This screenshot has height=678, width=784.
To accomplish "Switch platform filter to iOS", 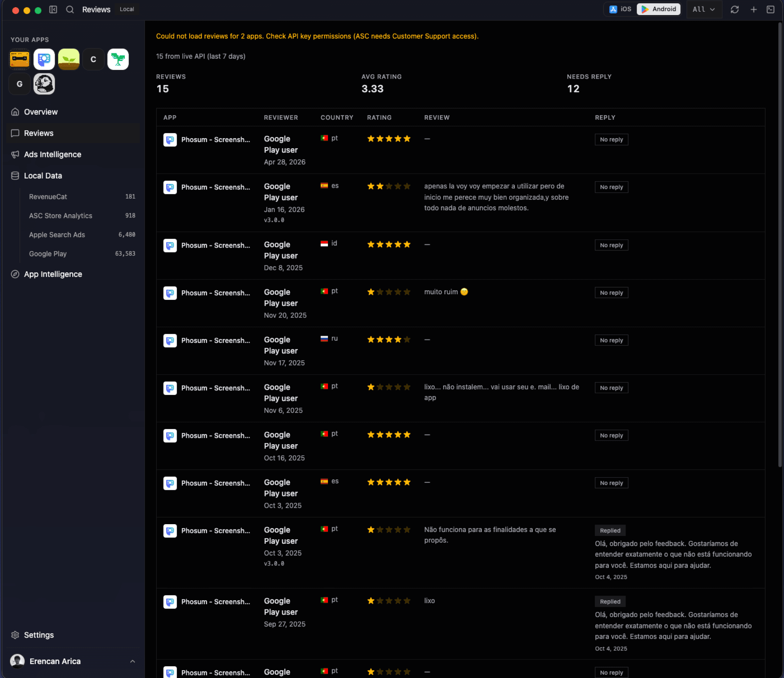I will [620, 9].
